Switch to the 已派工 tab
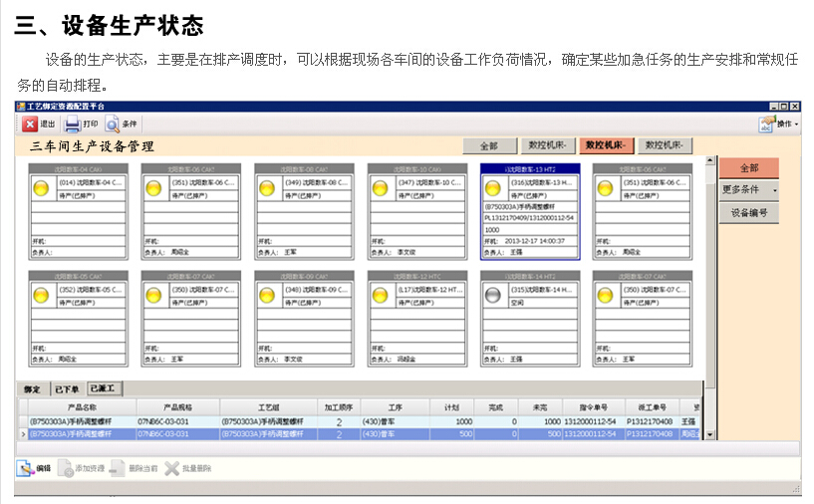The image size is (814, 504). tap(103, 388)
